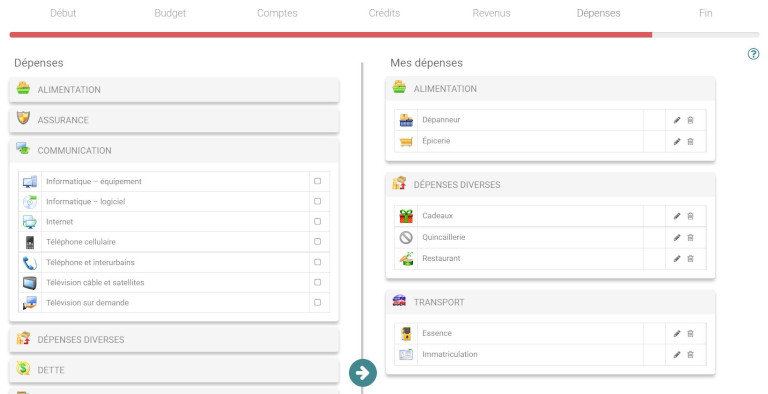Click the red wizard progress bar

click(331, 35)
